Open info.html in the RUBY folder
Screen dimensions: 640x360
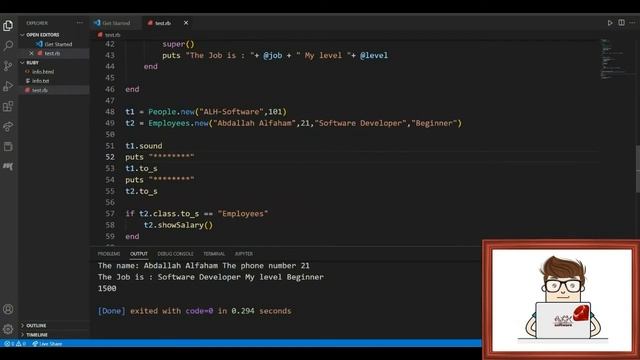click(x=54, y=71)
